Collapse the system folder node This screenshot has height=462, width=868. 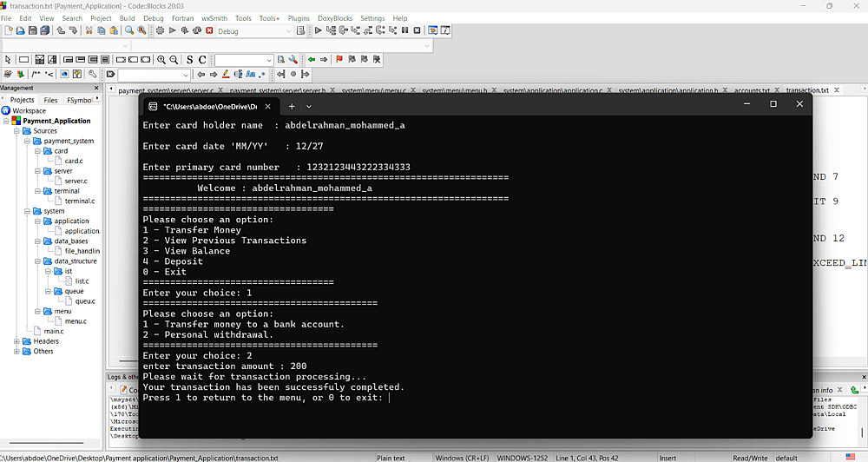(x=27, y=211)
